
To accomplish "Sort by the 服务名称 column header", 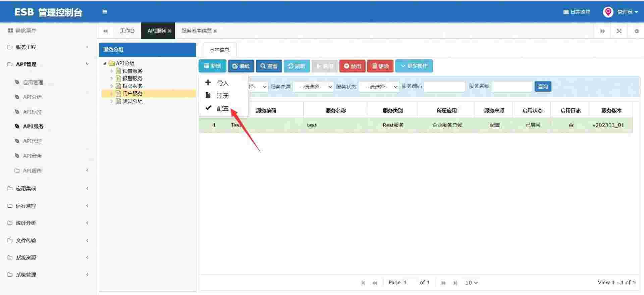I will [336, 110].
